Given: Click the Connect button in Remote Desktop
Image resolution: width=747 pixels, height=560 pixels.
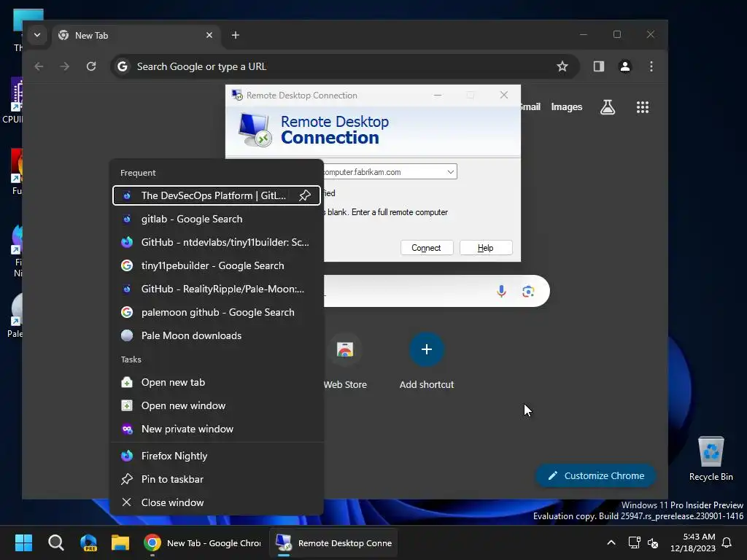Looking at the screenshot, I should [426, 248].
